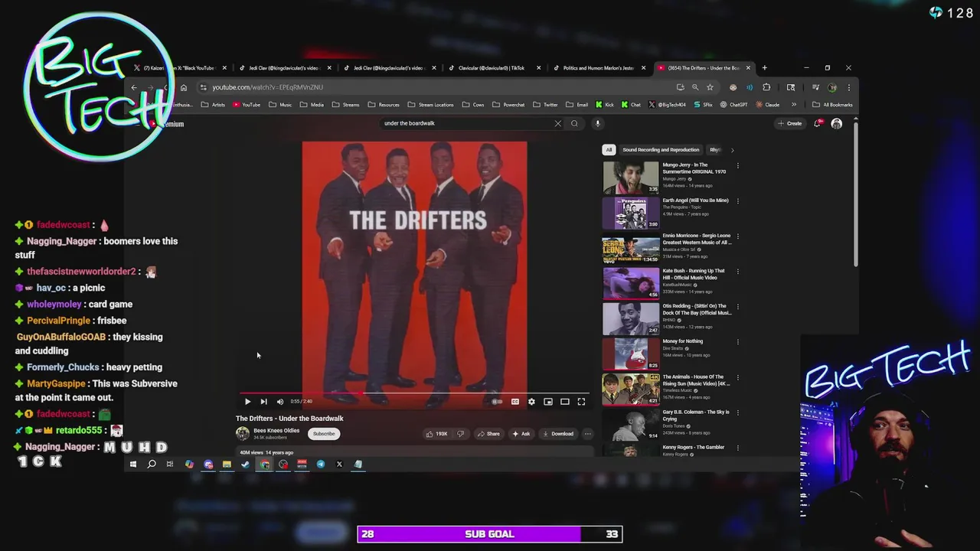Show more filter chips with arrow

pos(732,150)
